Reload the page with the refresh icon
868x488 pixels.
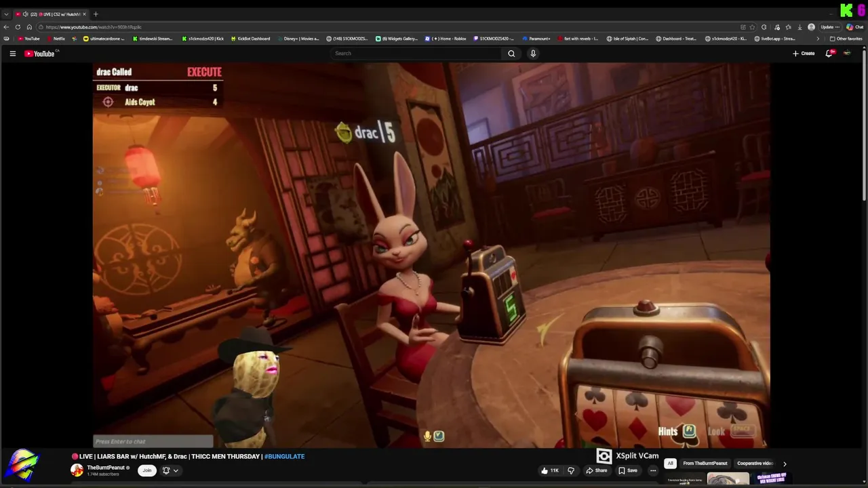point(18,27)
